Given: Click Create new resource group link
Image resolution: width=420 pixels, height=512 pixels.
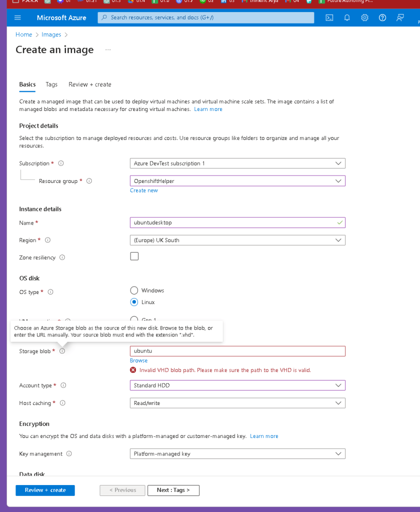Looking at the screenshot, I should point(143,190).
